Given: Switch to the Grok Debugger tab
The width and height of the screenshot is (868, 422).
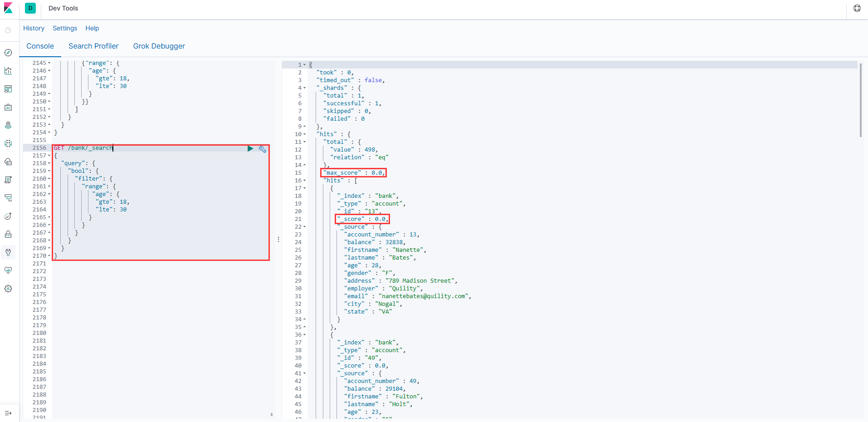Looking at the screenshot, I should pyautogui.click(x=159, y=46).
